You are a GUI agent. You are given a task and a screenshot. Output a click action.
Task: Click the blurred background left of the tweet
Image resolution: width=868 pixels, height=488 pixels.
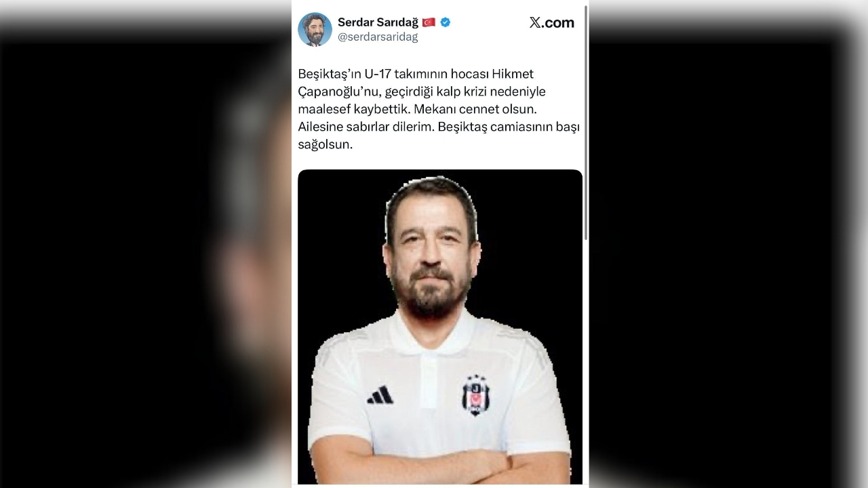coord(146,244)
